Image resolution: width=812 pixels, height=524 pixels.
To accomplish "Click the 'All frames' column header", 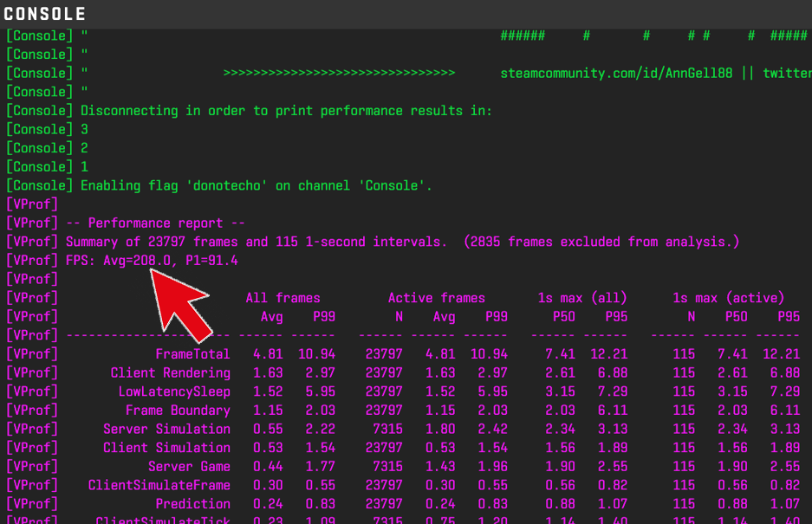I will pyautogui.click(x=283, y=298).
